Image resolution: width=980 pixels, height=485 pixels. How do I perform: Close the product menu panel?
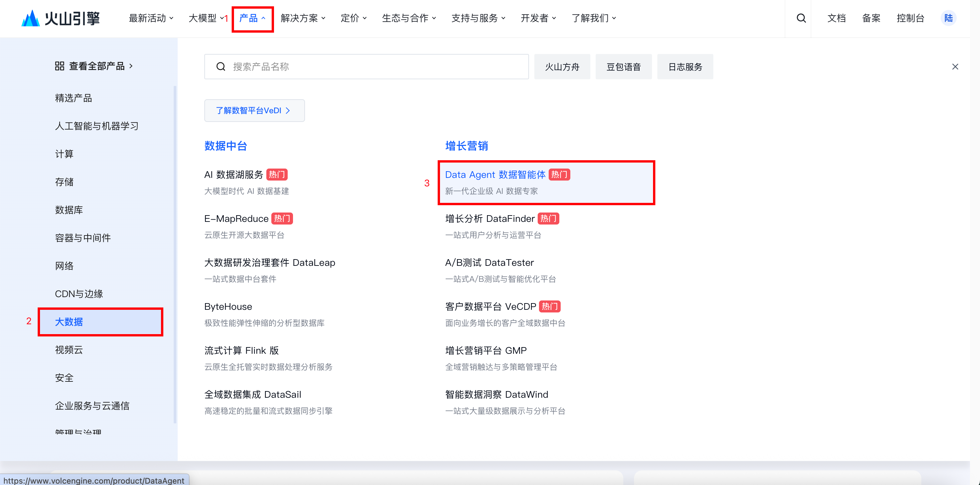pyautogui.click(x=955, y=67)
